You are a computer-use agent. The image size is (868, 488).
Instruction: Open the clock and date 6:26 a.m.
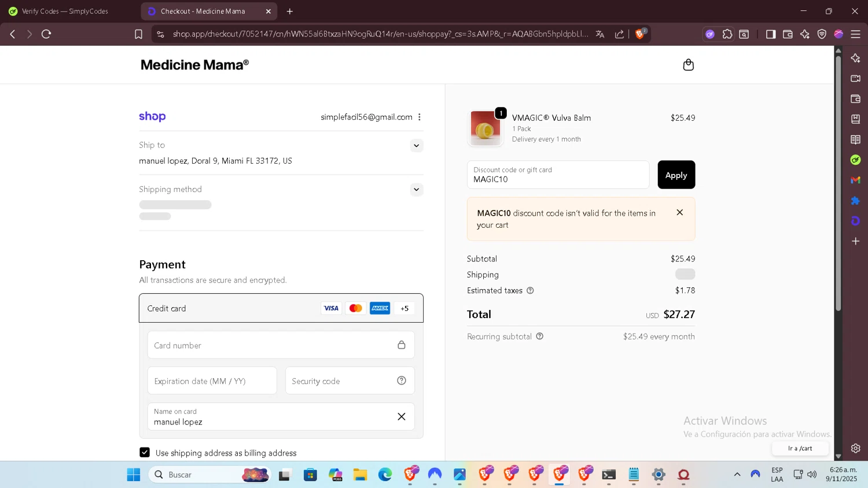[x=841, y=475]
